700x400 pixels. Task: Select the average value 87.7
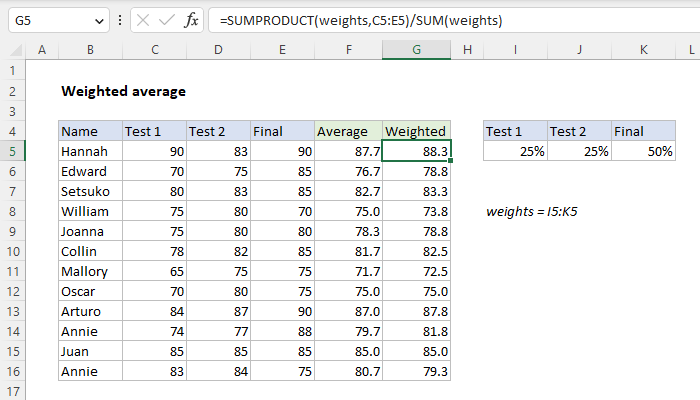click(x=348, y=151)
